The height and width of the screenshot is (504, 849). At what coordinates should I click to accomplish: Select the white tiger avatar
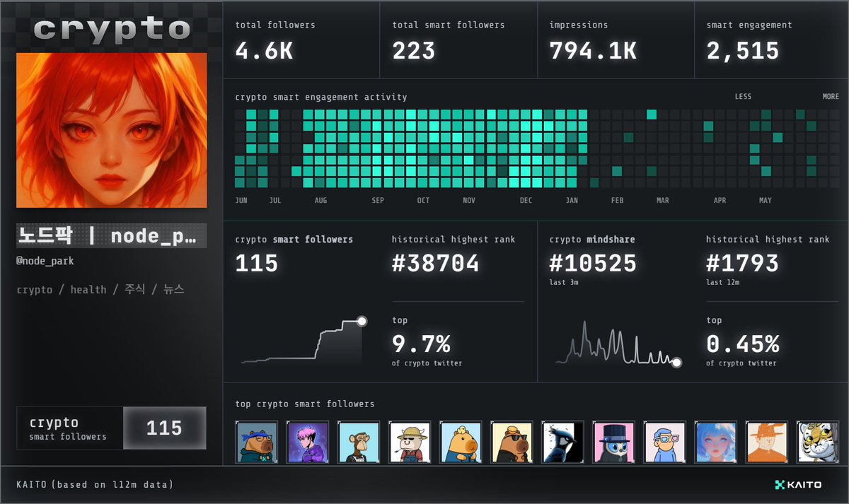[818, 443]
